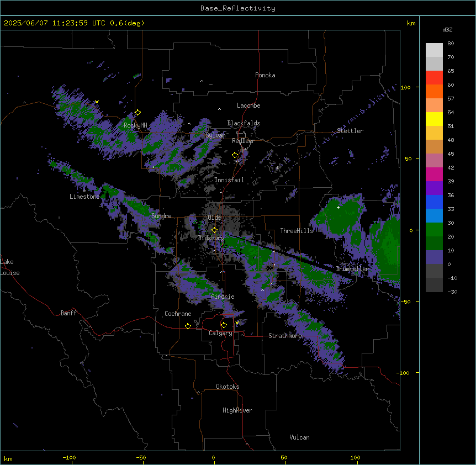Click the dBZ legend heading
The width and height of the screenshot is (476, 465).
(447, 29)
